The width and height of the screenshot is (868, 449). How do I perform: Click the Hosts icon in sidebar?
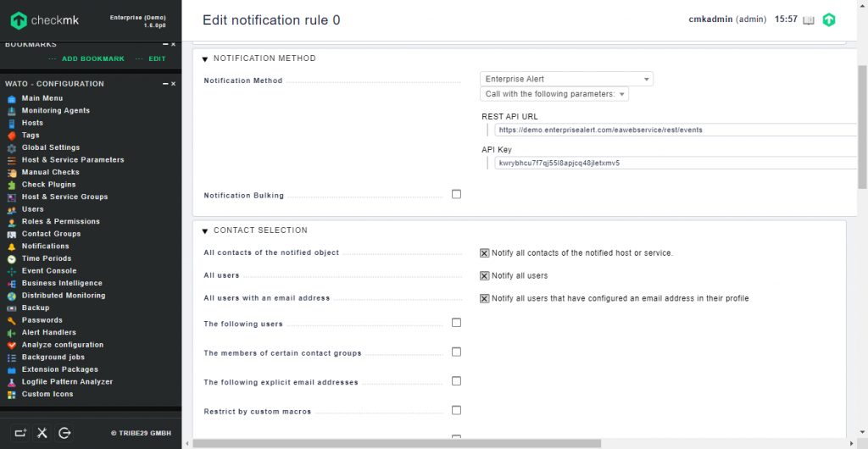[12, 124]
